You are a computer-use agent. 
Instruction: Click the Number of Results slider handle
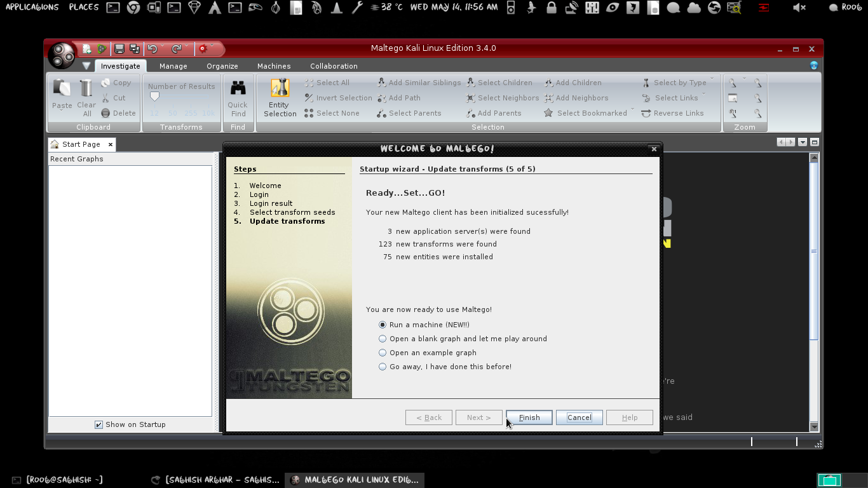tap(154, 97)
